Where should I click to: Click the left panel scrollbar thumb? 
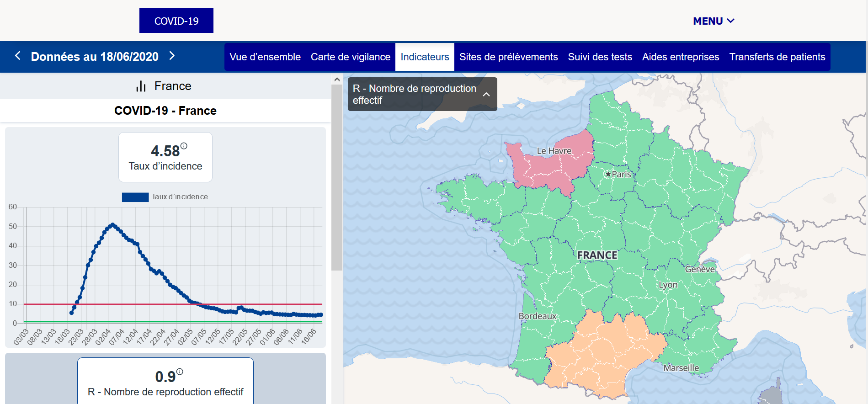coord(337,178)
